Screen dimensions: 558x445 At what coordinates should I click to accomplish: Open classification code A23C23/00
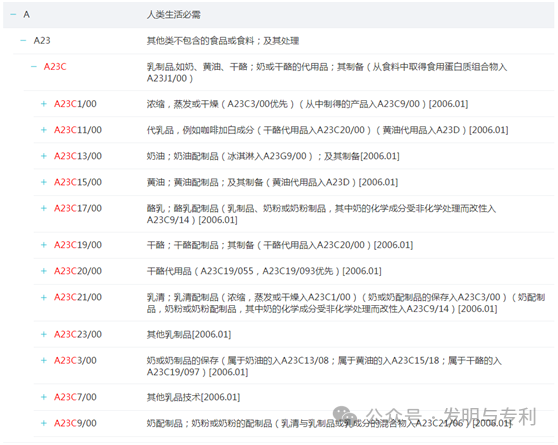[x=78, y=334]
